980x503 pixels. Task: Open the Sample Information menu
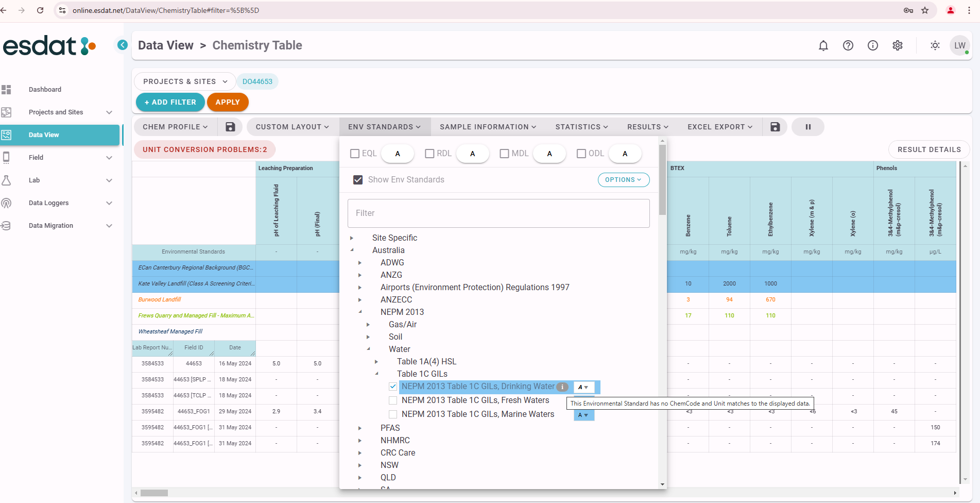click(488, 127)
